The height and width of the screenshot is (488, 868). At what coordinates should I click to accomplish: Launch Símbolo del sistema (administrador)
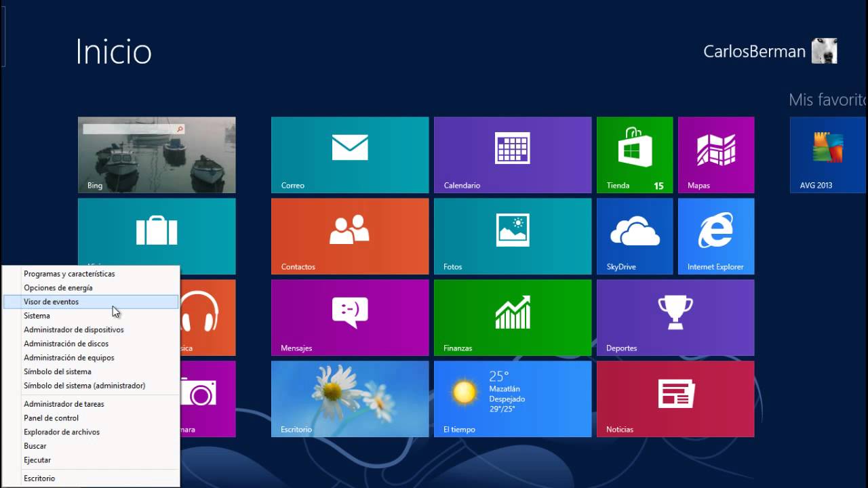91,386
